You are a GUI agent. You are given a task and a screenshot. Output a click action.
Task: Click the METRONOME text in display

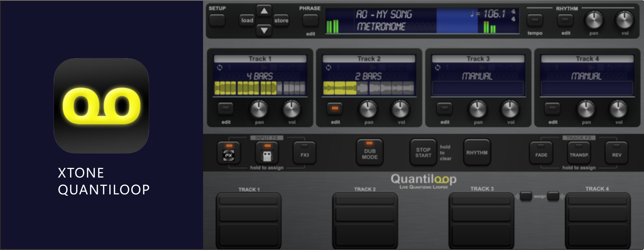(381, 26)
